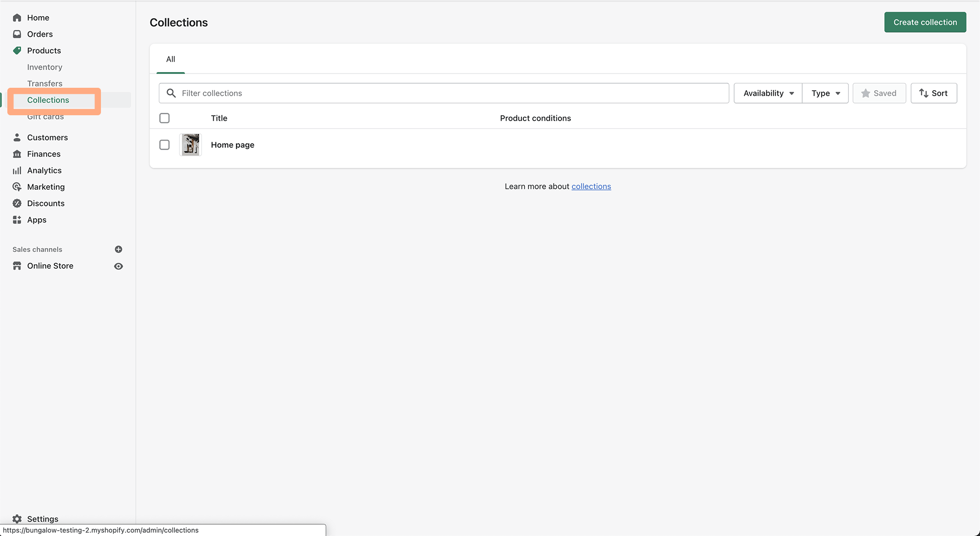980x536 pixels.
Task: Click the Online Store storefront icon
Action: 17,266
